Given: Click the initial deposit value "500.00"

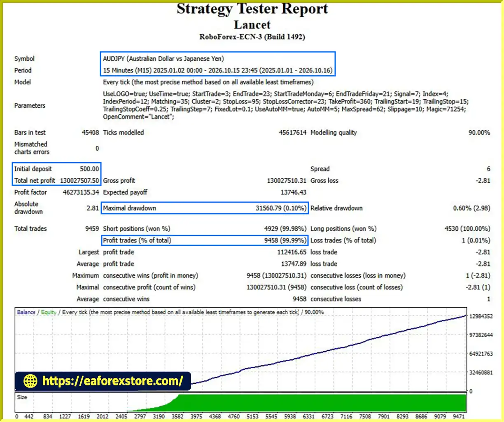Looking at the screenshot, I should [89, 169].
